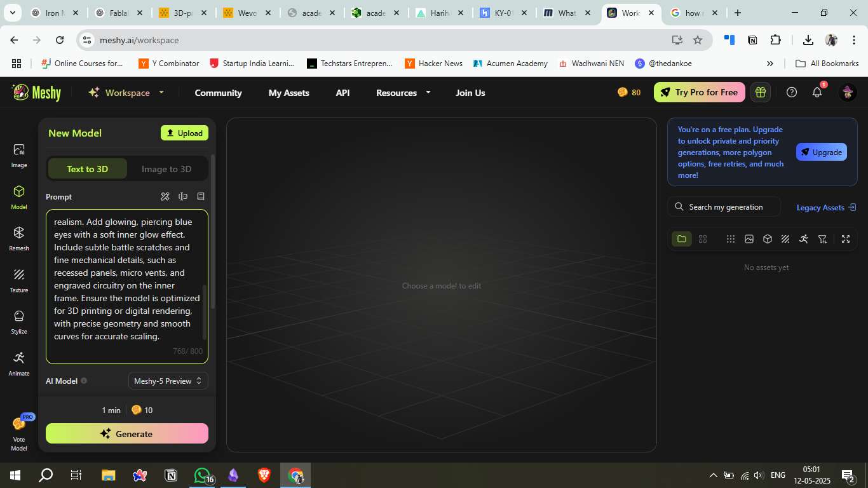Click the gift box icon in header
868x488 pixels.
[760, 92]
